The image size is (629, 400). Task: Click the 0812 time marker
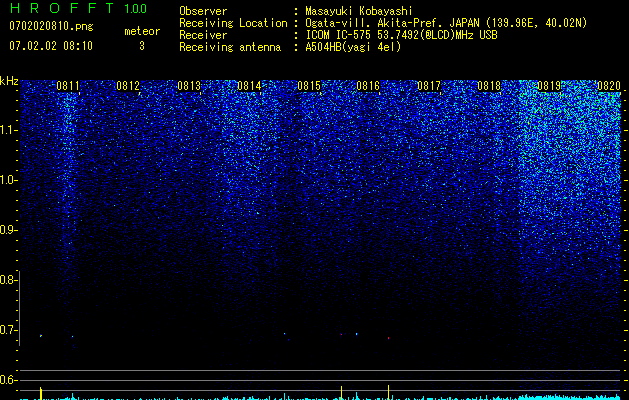[x=128, y=86]
